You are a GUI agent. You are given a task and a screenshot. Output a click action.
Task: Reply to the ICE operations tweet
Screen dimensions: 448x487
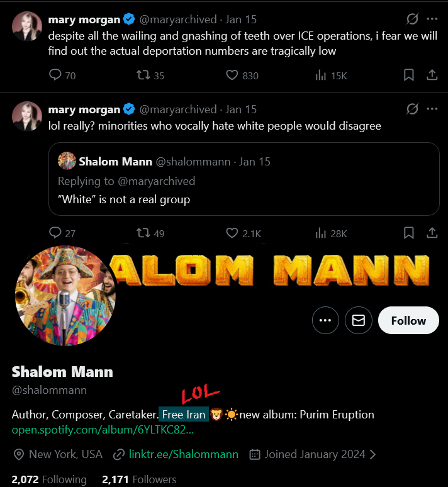[x=62, y=75]
